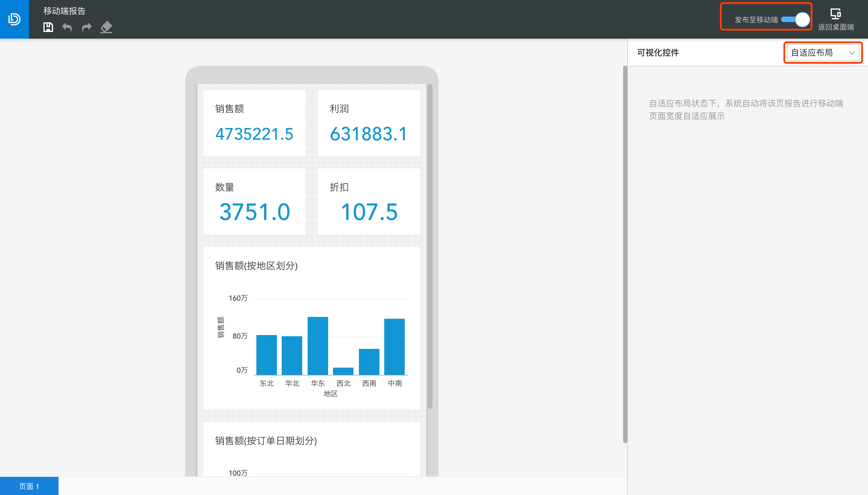Click the 返回桌面端 text label
The height and width of the screenshot is (495, 868).
click(x=836, y=27)
